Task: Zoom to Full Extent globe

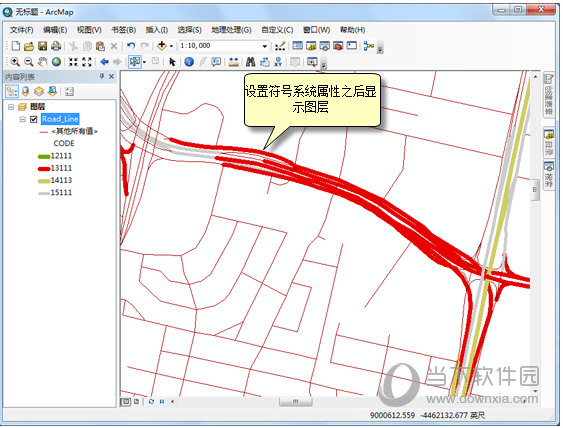Action: click(x=56, y=62)
